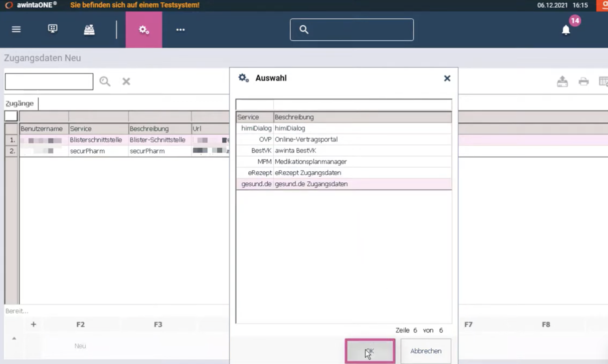The image size is (608, 364).
Task: Open notifications bell with 14 badge
Action: point(566,30)
